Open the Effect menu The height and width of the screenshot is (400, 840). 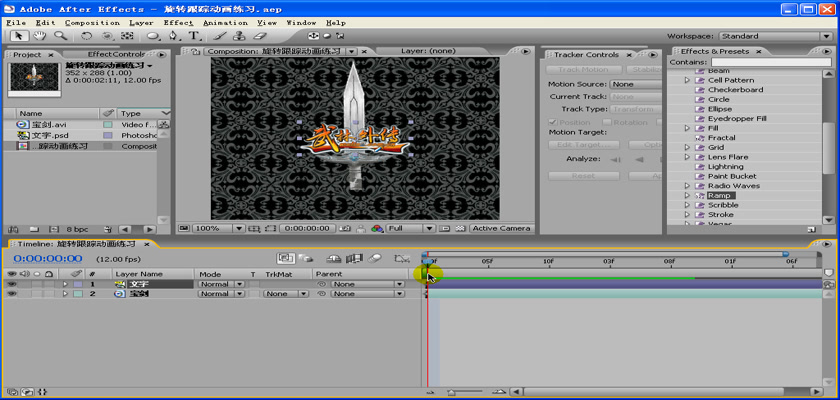178,23
